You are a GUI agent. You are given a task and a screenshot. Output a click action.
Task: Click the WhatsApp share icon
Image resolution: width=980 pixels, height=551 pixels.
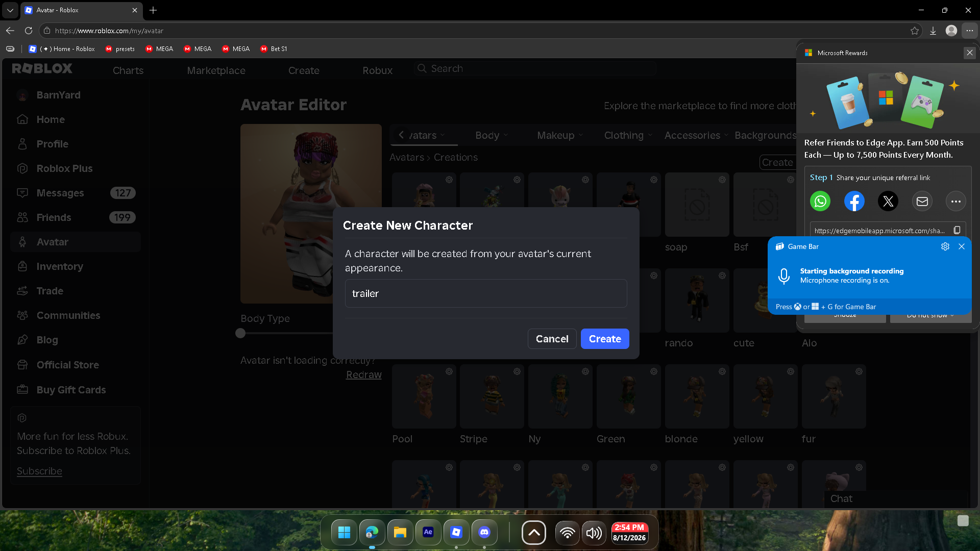tap(820, 202)
